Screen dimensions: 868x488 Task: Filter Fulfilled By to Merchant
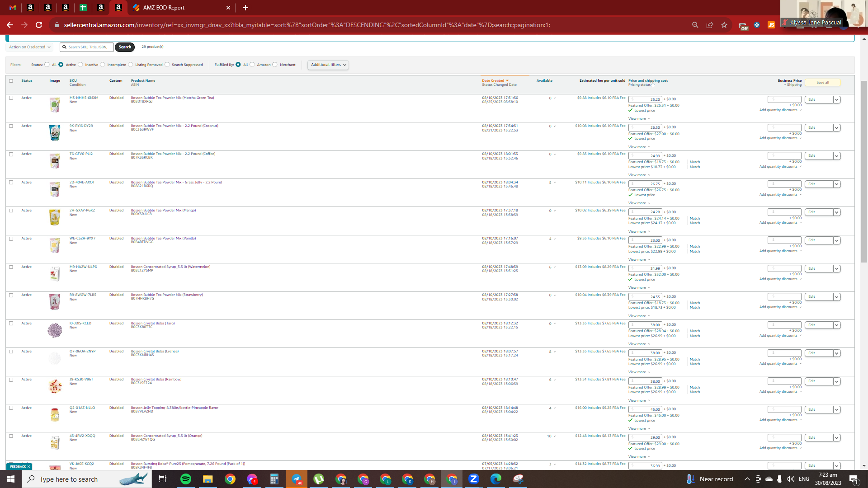coord(275,65)
